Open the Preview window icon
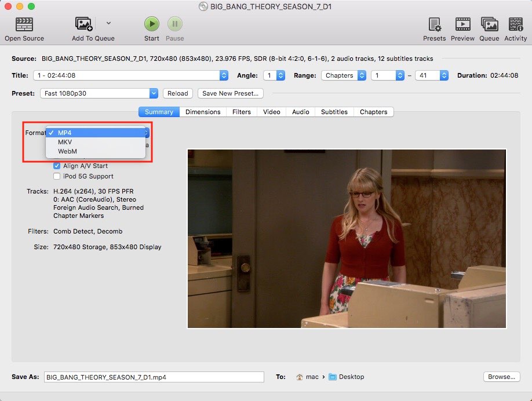The width and height of the screenshot is (532, 401). point(462,23)
